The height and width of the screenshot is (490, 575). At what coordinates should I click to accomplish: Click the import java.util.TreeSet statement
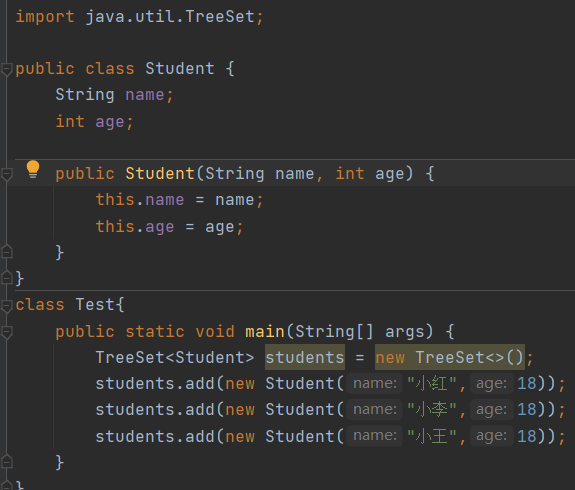(x=139, y=17)
